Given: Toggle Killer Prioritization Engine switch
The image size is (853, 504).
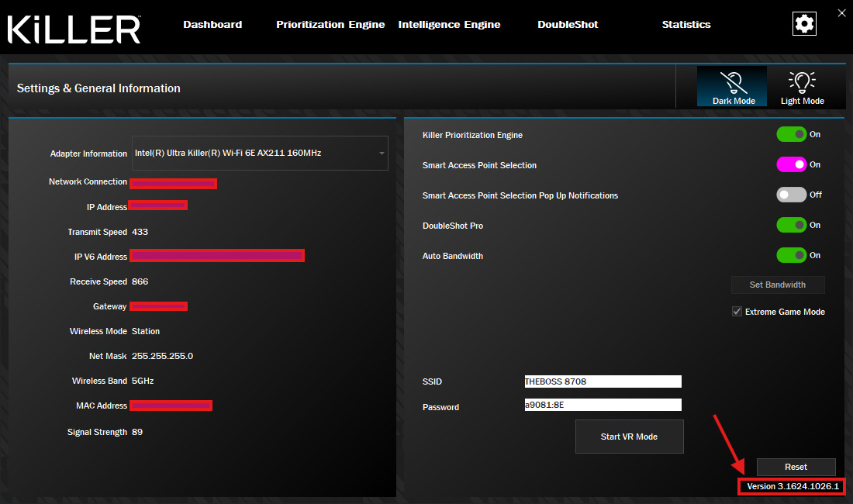Looking at the screenshot, I should coord(791,134).
